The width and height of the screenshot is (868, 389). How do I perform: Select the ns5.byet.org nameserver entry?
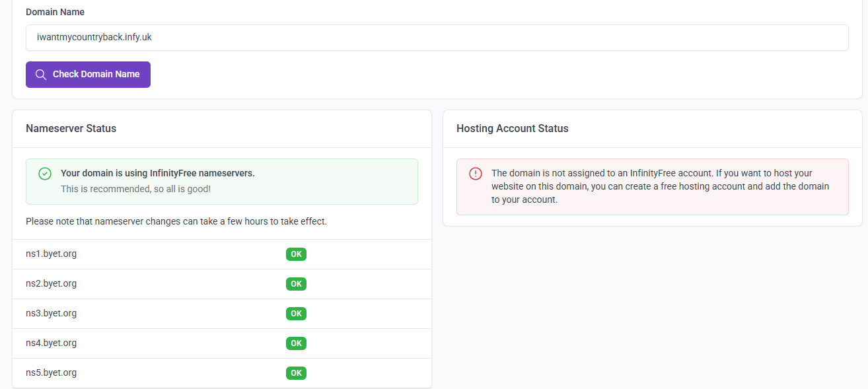(52, 372)
